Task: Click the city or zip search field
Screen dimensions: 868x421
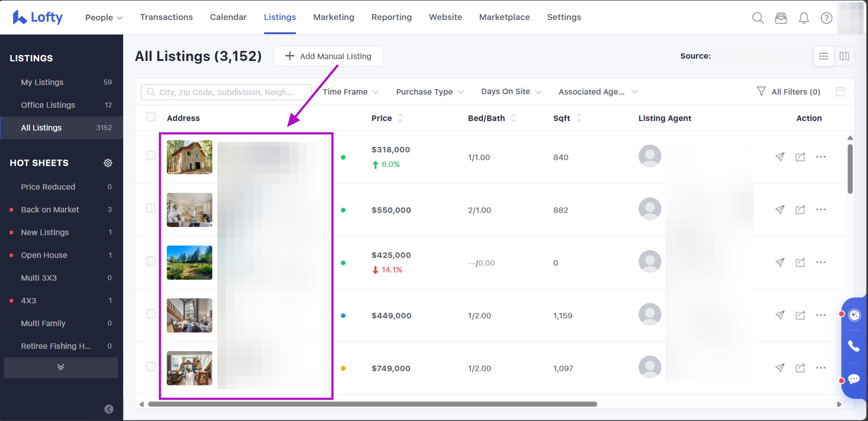Action: coord(226,92)
